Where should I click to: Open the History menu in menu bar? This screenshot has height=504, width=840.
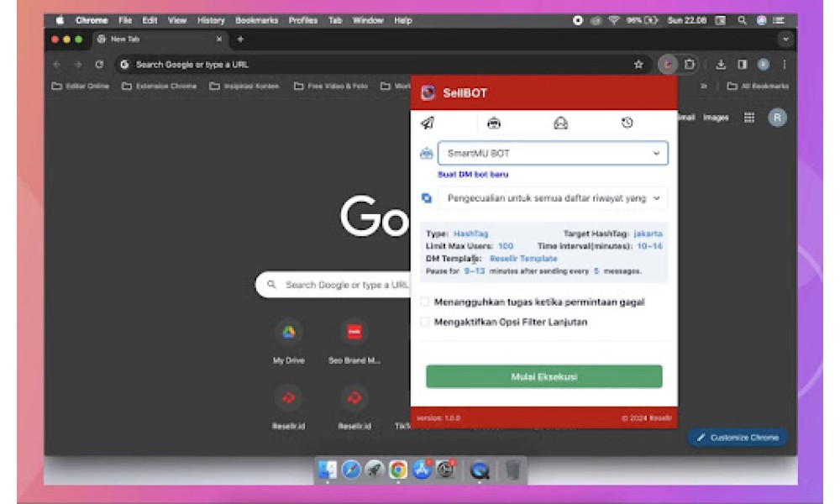(x=211, y=20)
